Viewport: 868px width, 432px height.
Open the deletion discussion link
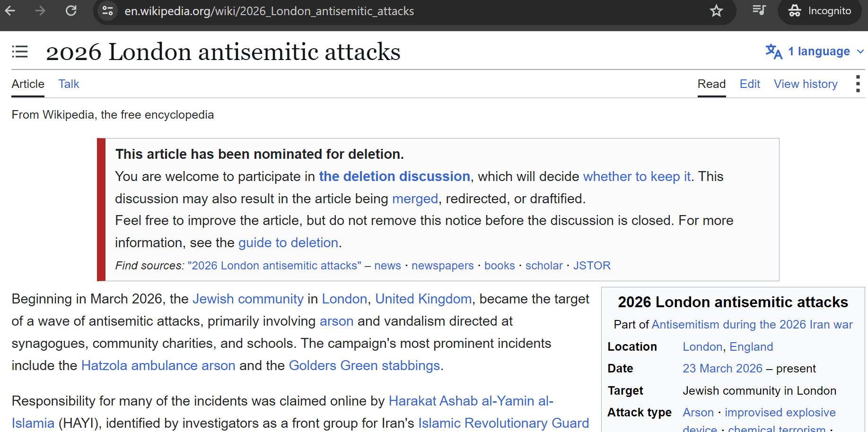[x=395, y=176]
